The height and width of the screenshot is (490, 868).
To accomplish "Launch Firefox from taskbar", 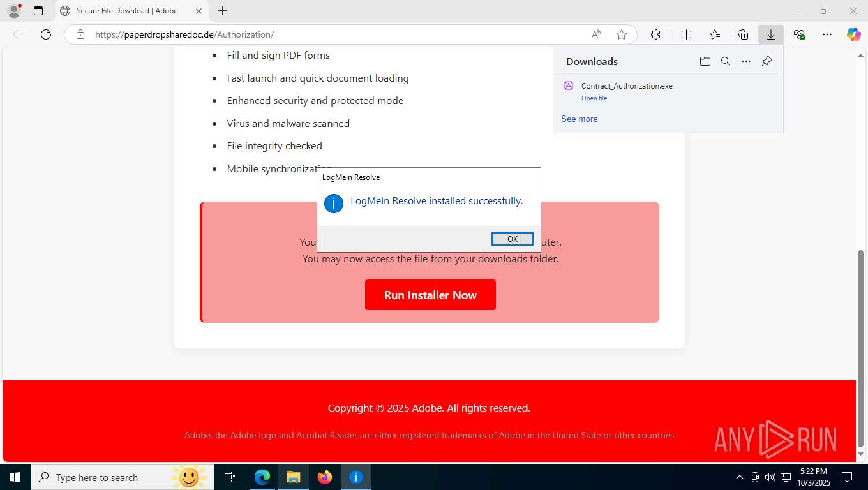I will point(325,477).
